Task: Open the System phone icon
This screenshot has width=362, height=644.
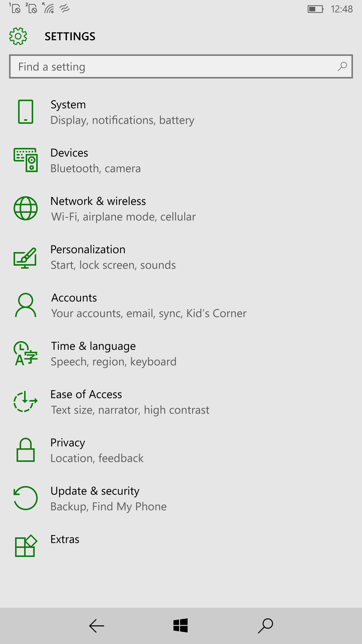Action: coord(26,112)
